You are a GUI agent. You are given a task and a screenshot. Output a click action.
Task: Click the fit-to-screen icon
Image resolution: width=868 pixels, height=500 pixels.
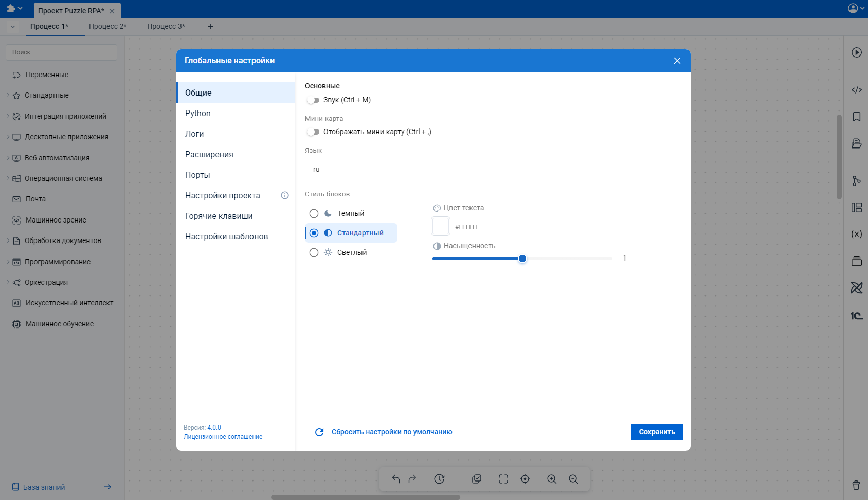[503, 479]
